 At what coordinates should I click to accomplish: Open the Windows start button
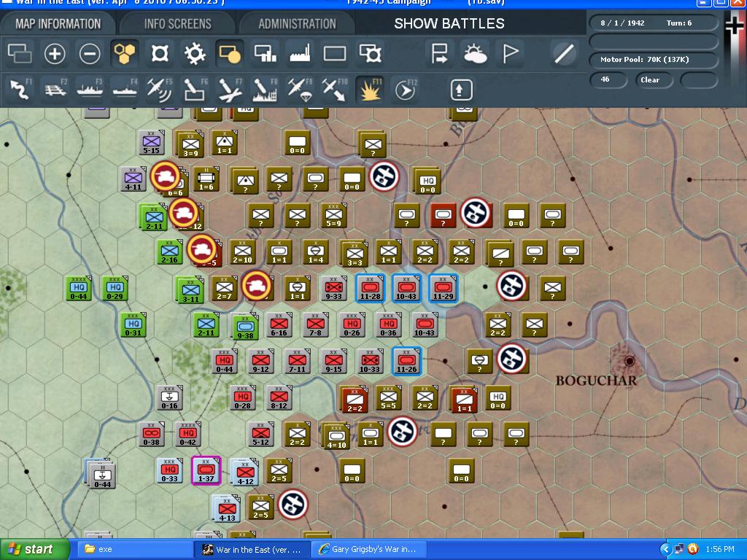[x=34, y=549]
